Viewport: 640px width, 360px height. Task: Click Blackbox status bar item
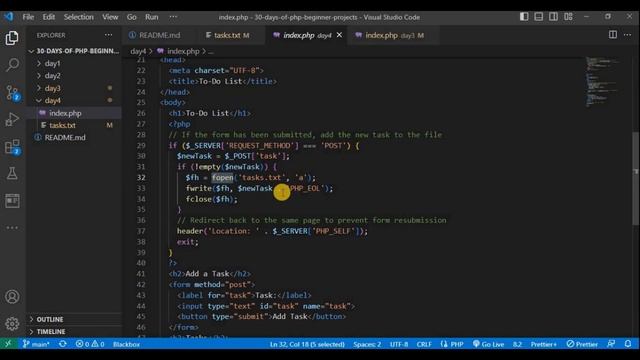(x=126, y=344)
